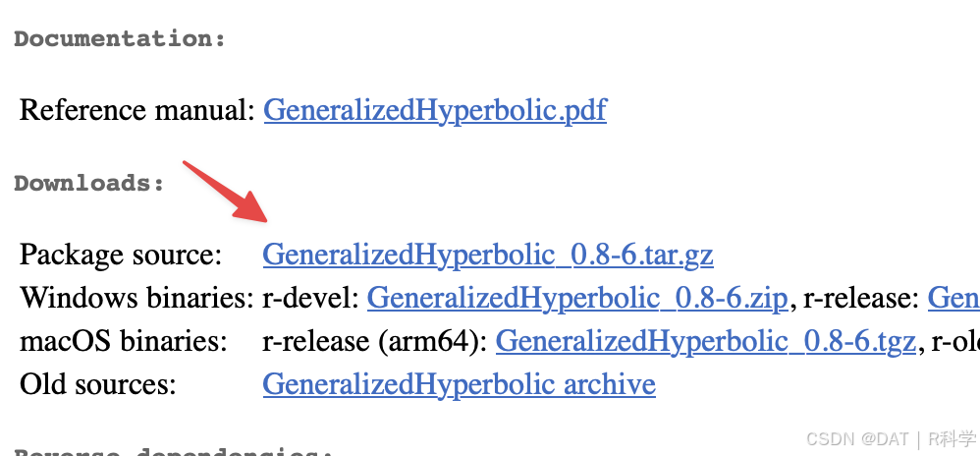Click the Downloads: section heading
Viewport: 980px width, 456px height.
coord(90,184)
